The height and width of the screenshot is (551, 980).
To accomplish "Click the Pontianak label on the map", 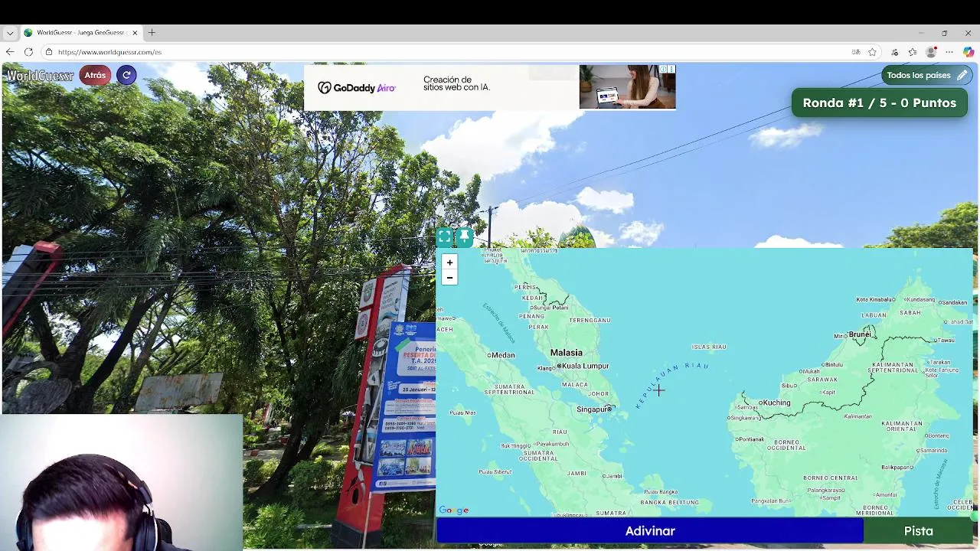I will tap(752, 439).
